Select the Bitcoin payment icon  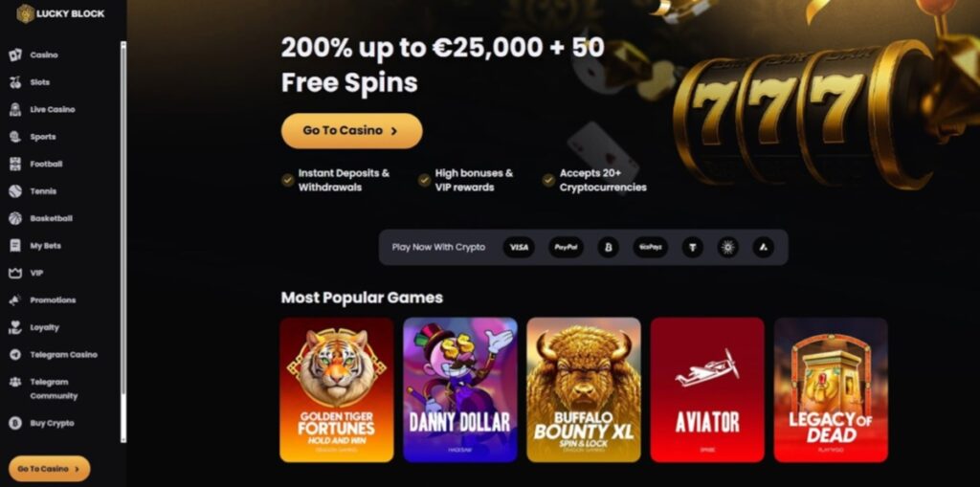coord(608,248)
